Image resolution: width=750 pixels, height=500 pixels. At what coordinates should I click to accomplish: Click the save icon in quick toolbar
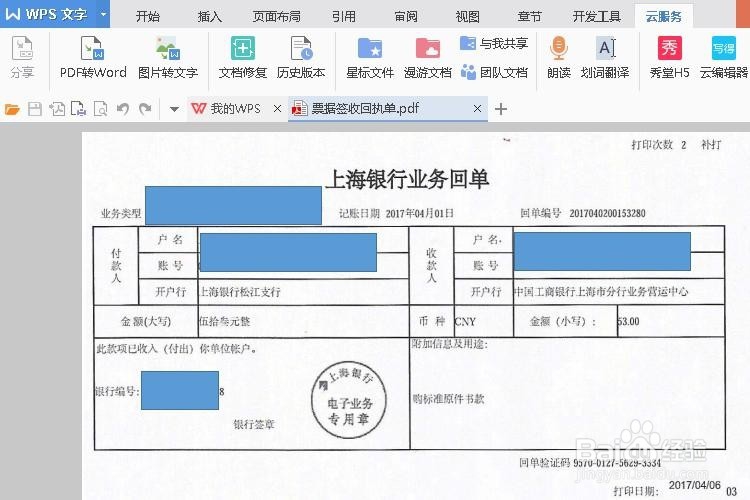coord(34,109)
